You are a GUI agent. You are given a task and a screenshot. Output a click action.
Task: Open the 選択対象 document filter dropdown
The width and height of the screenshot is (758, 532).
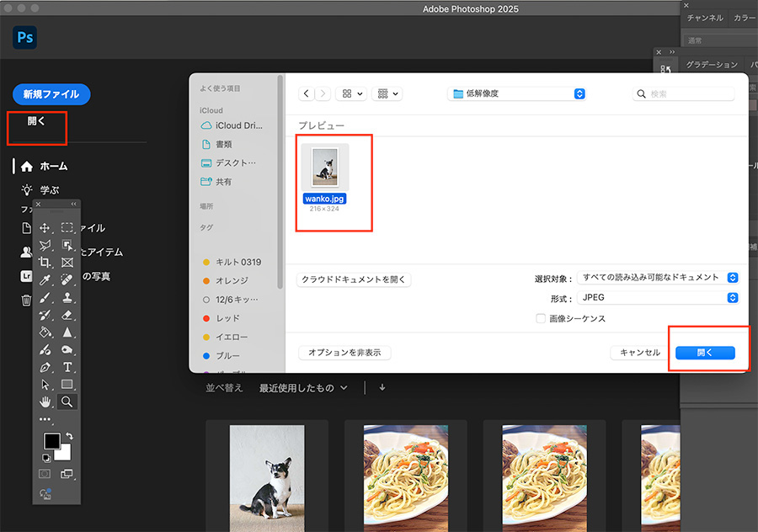pos(658,277)
